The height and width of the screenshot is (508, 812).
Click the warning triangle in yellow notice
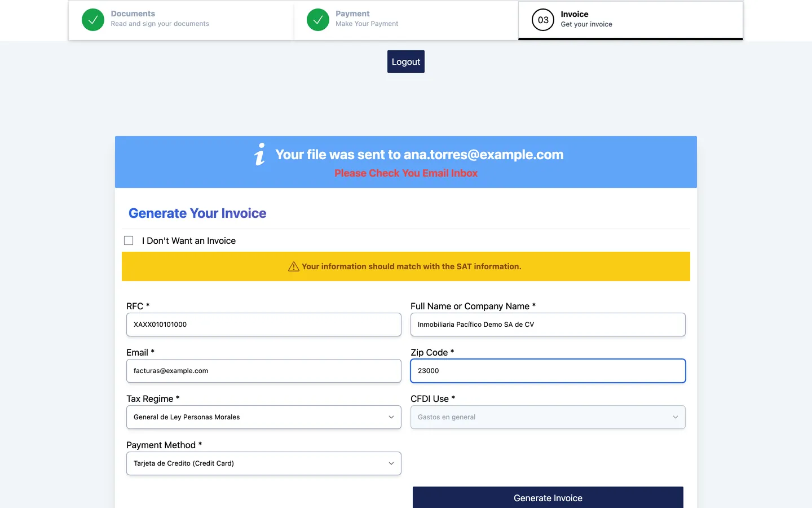pos(294,266)
